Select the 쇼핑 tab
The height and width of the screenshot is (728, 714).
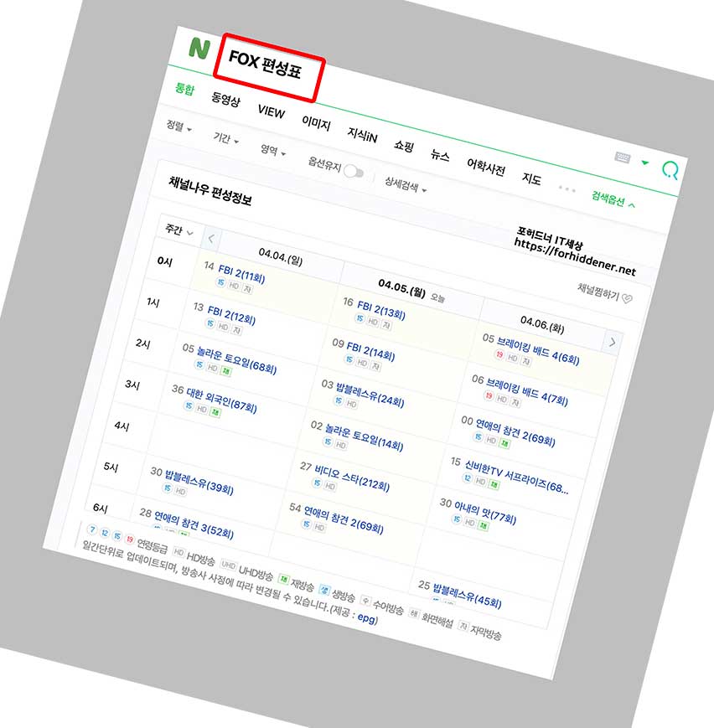coord(404,146)
